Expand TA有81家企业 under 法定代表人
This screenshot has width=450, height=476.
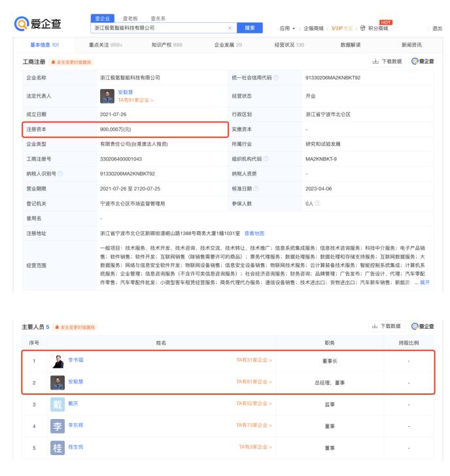click(x=135, y=100)
